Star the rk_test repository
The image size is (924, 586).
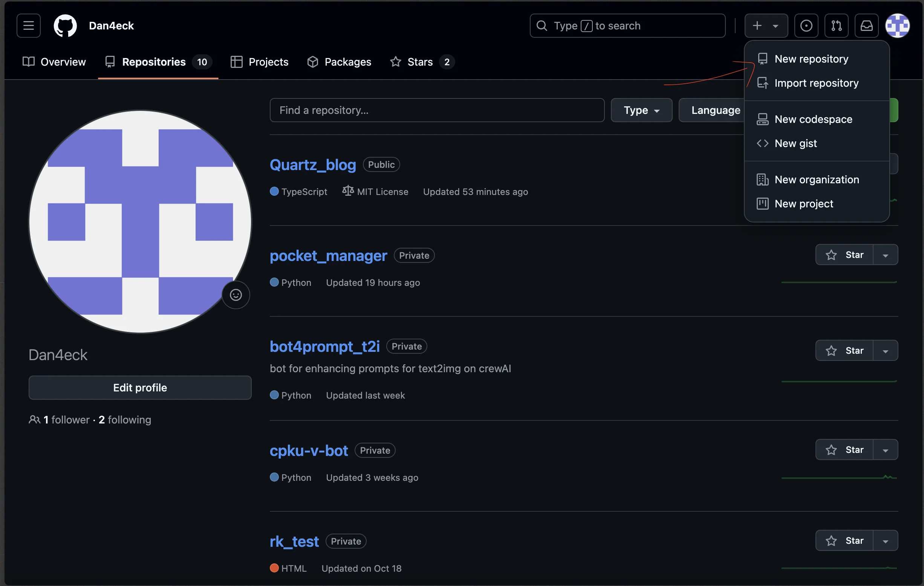tap(844, 540)
